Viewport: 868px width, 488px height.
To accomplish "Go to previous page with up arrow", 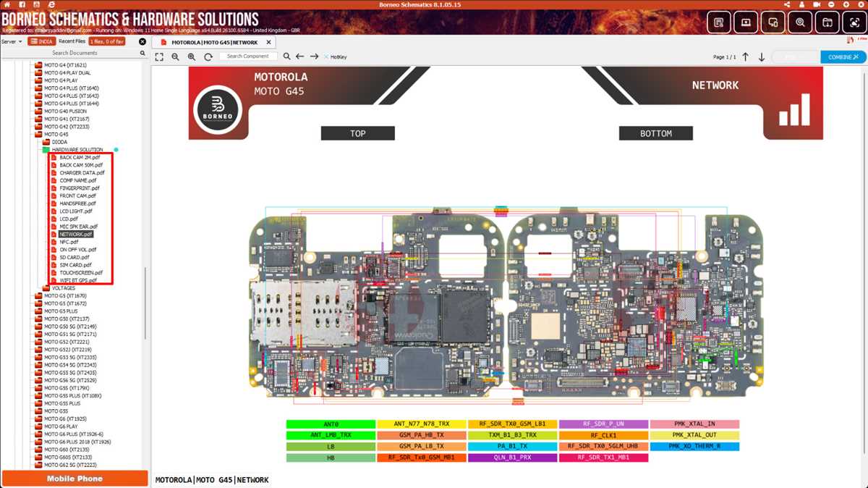I will pos(746,56).
